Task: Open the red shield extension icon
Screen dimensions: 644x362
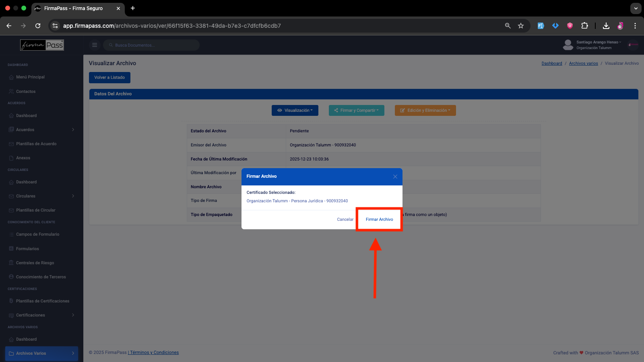Action: pos(570,26)
